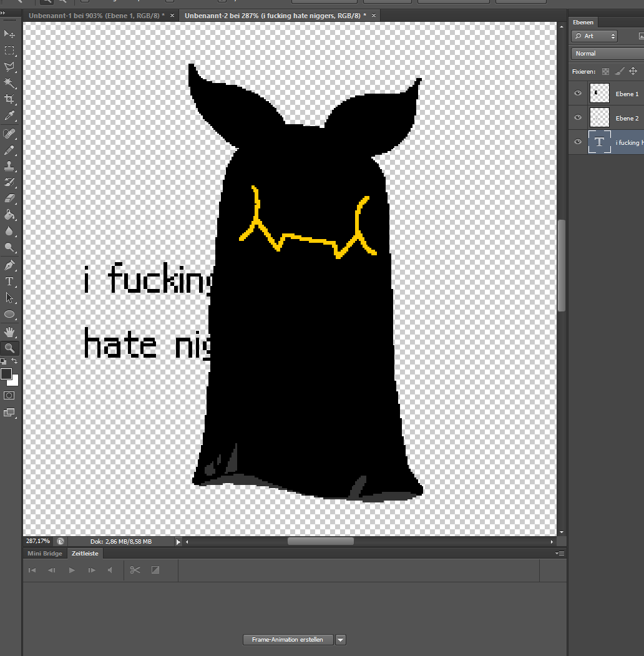Select the Eraser tool
This screenshot has width=644, height=656.
[x=9, y=198]
